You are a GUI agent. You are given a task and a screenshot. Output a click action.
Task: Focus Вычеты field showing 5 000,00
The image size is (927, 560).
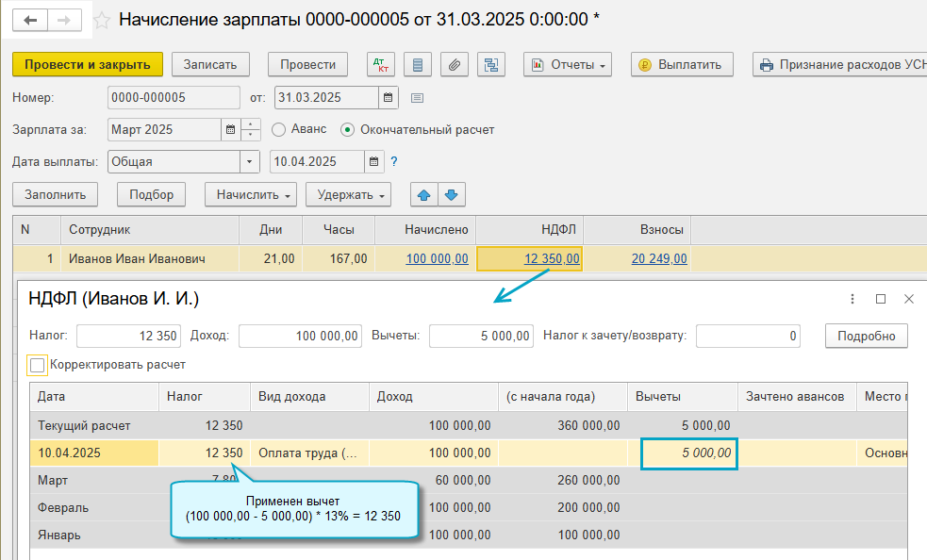tap(481, 336)
